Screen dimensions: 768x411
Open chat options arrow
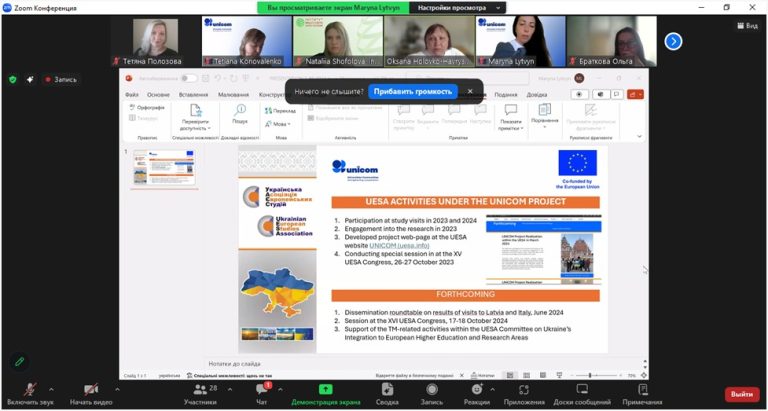280,389
